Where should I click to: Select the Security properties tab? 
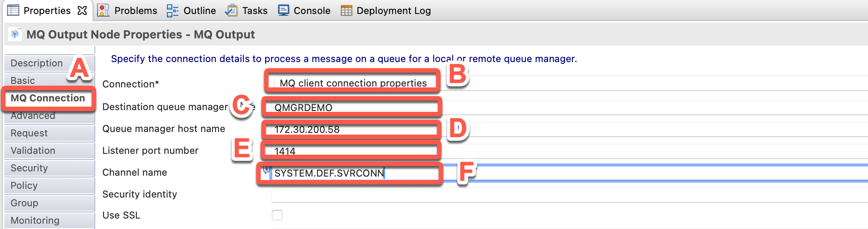coord(29,168)
